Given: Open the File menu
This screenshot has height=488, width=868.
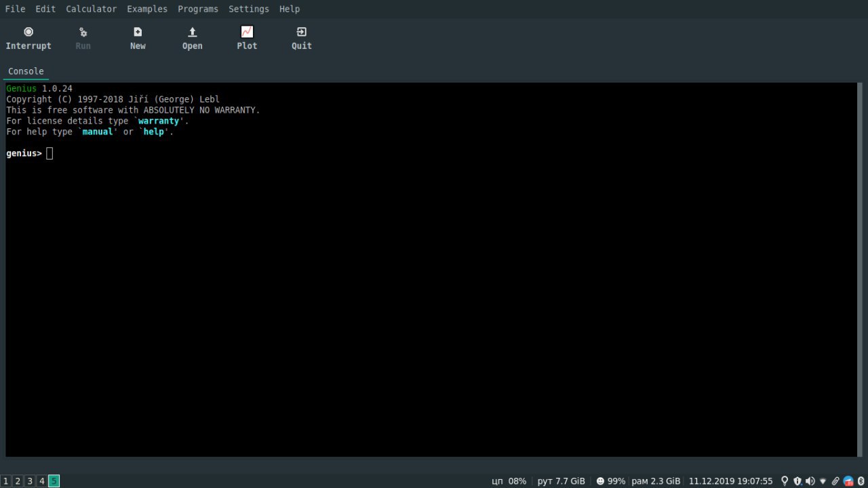Looking at the screenshot, I should [x=15, y=9].
